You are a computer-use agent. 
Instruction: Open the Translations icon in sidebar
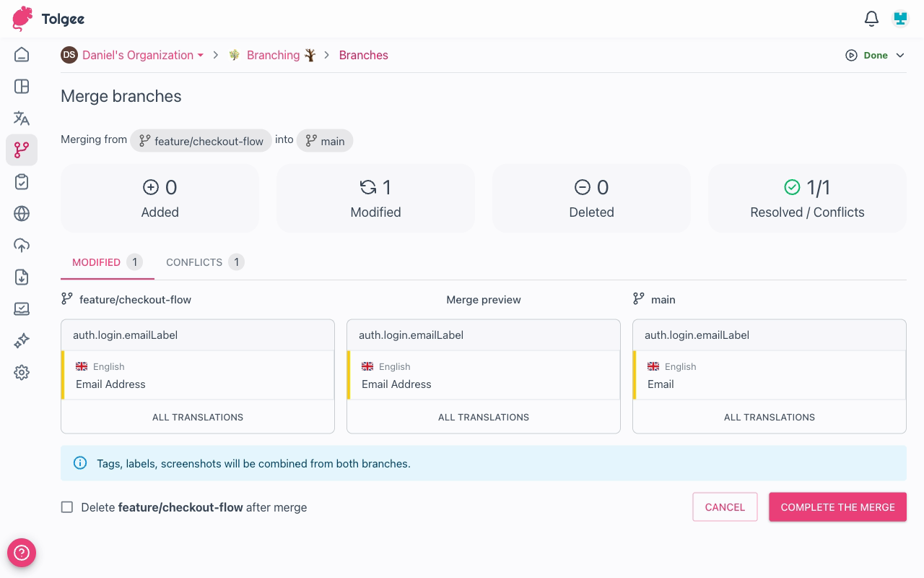coord(22,118)
